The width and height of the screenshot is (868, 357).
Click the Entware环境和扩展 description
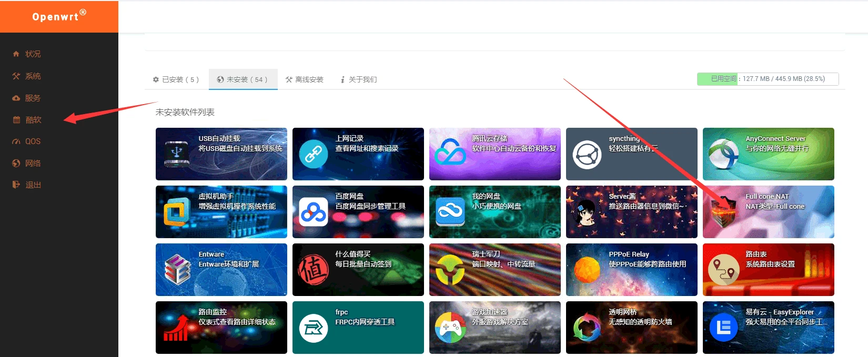pyautogui.click(x=229, y=264)
